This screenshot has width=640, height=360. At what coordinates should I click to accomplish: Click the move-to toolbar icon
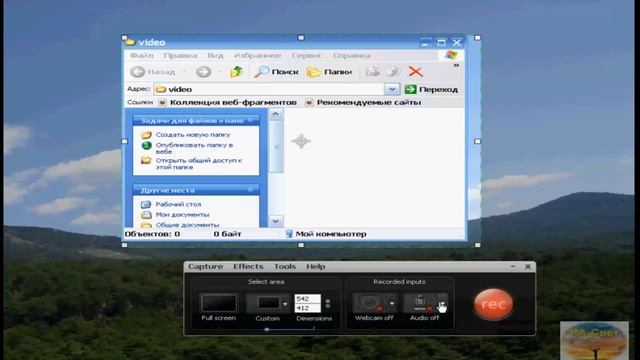pos(372,72)
